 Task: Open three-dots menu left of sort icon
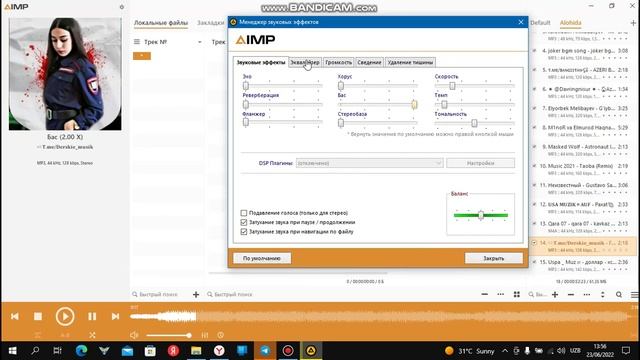coord(587,294)
